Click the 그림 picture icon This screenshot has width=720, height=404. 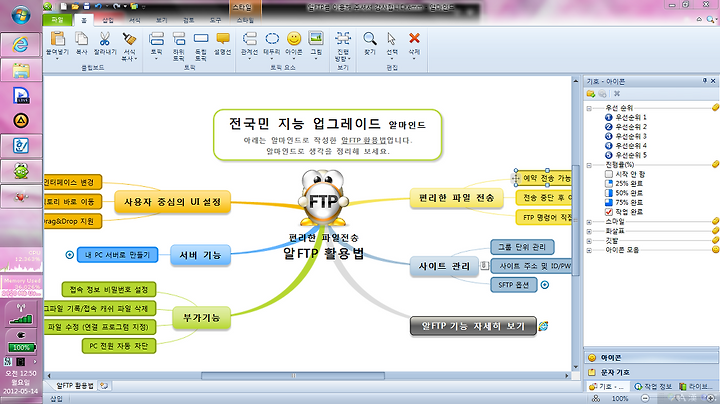[316, 39]
